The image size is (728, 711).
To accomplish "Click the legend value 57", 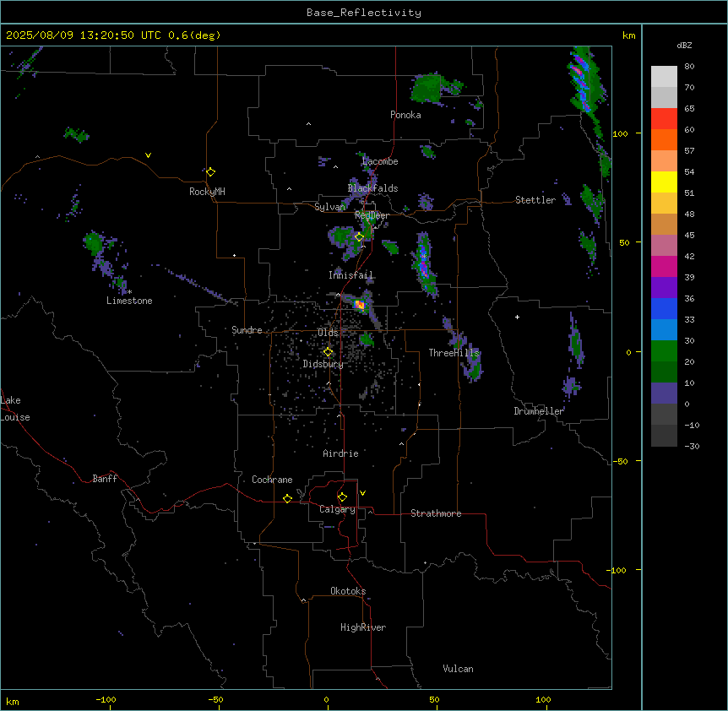I will tap(689, 151).
